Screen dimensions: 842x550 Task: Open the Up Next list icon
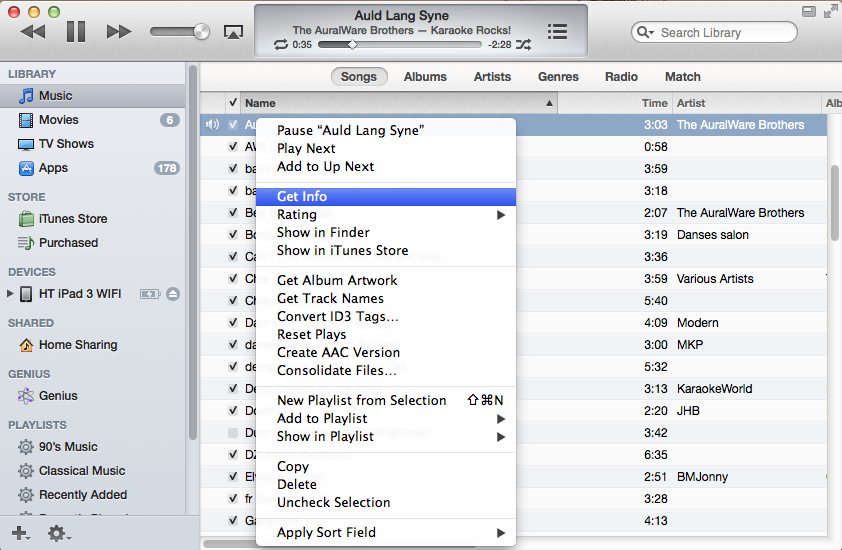click(x=557, y=31)
